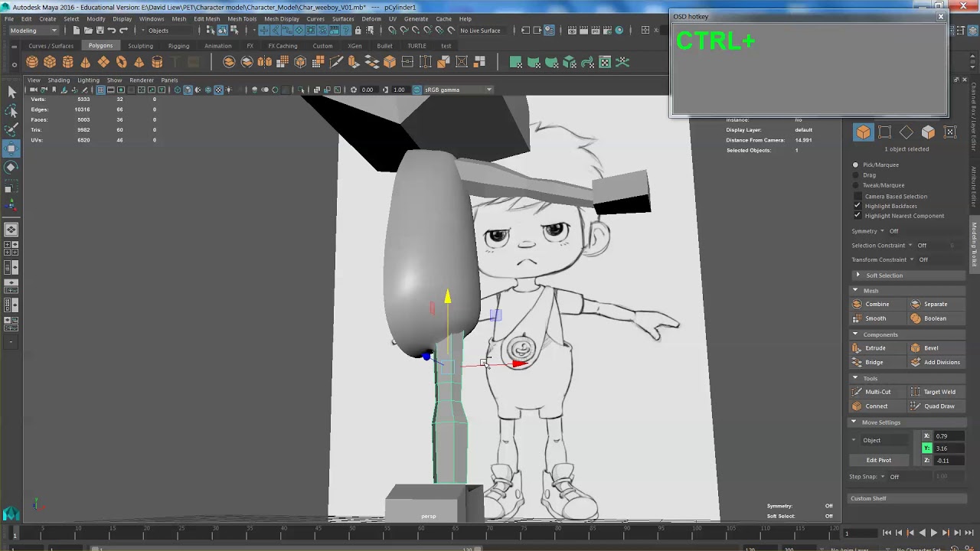Screen dimensions: 980x551
Task: Activate vertex selection mode icon
Action: pyautogui.click(x=884, y=132)
